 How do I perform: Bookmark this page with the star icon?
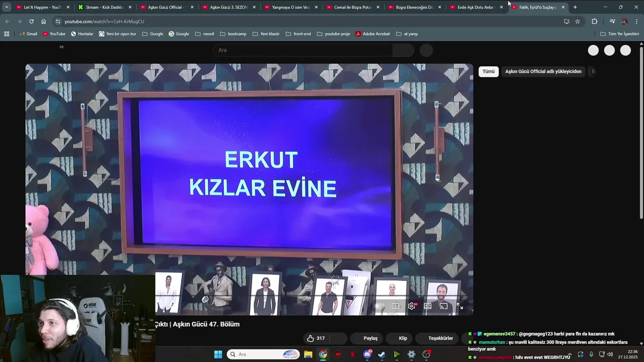[x=578, y=22]
